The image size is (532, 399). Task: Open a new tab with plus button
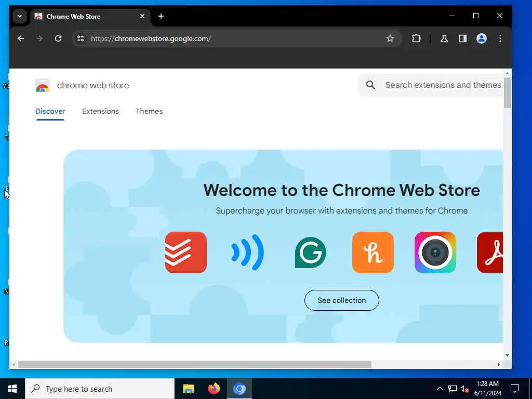point(161,16)
